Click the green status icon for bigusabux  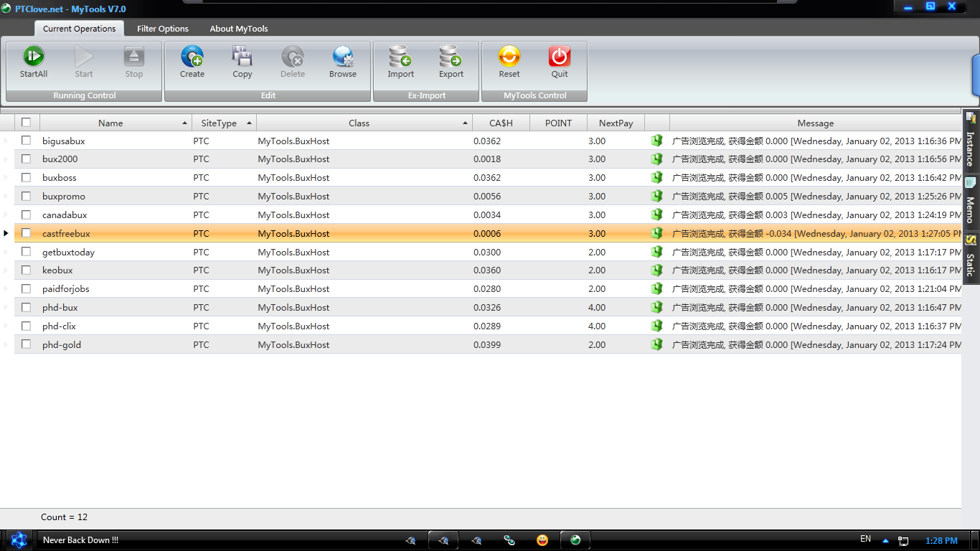(656, 141)
